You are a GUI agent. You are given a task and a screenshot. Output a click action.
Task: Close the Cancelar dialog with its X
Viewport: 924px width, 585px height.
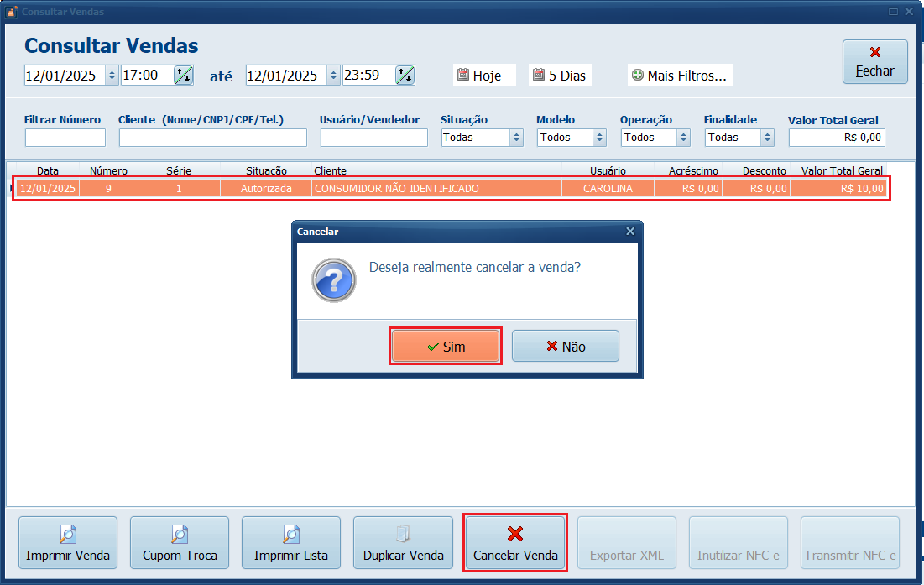click(630, 231)
